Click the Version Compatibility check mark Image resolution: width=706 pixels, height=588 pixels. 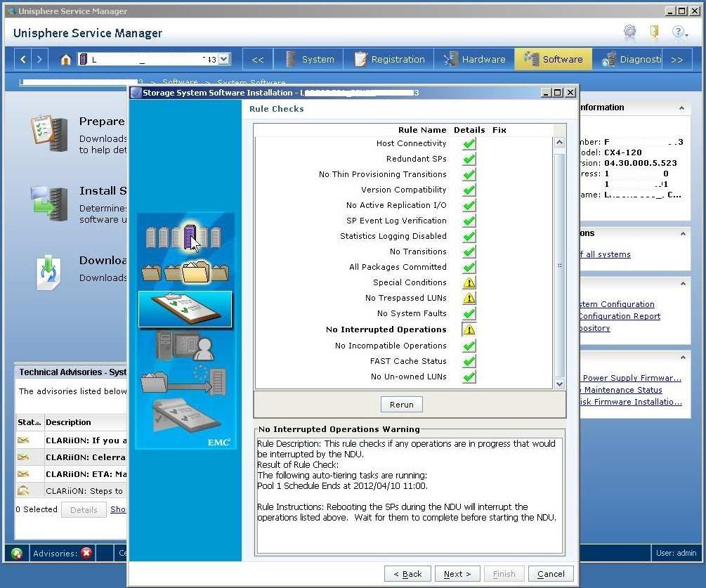[469, 190]
